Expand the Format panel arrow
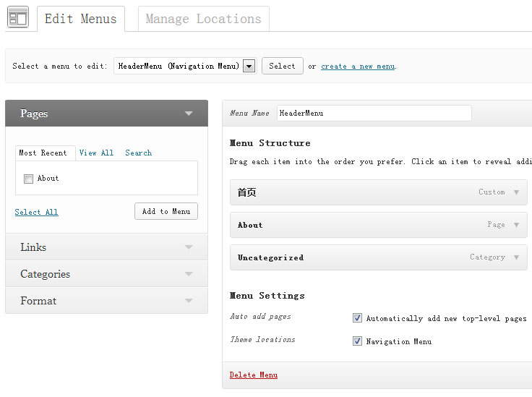 pyautogui.click(x=189, y=301)
